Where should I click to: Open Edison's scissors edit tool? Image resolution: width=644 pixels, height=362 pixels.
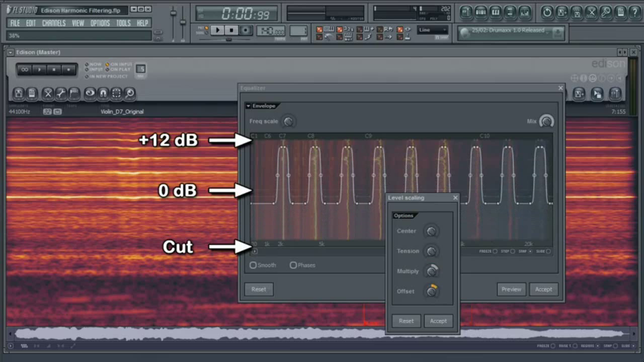[x=48, y=93]
